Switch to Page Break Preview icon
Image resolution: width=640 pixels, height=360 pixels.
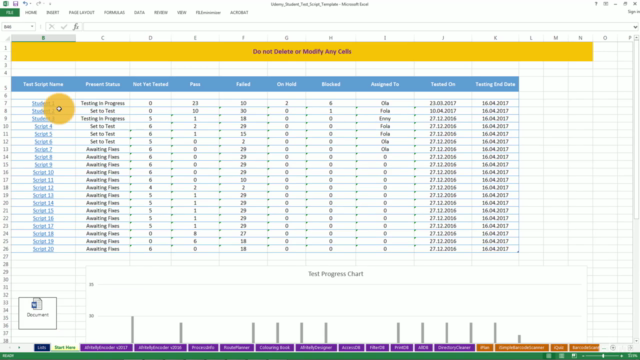(574, 356)
